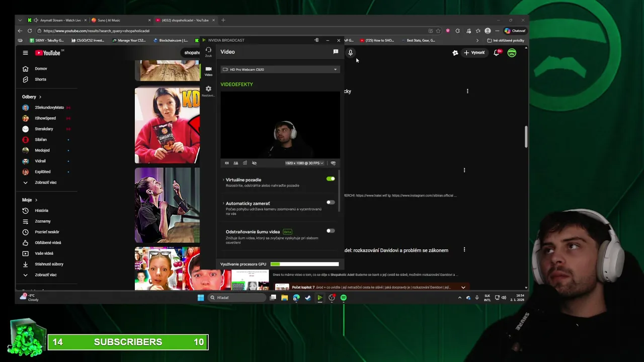
Task: Open the 1920 x 1080 @ 30 FPS dropdown
Action: pos(304,163)
